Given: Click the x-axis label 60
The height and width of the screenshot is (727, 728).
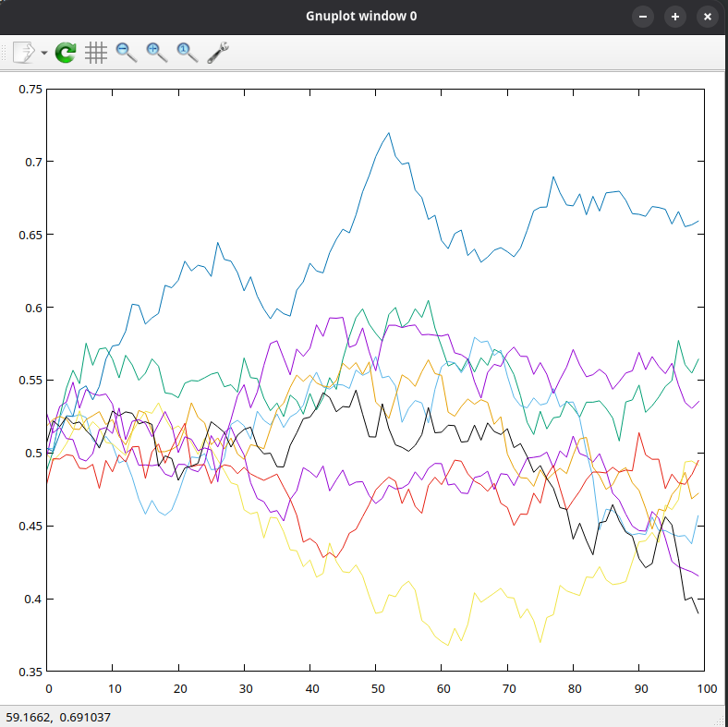Looking at the screenshot, I should click(x=443, y=688).
